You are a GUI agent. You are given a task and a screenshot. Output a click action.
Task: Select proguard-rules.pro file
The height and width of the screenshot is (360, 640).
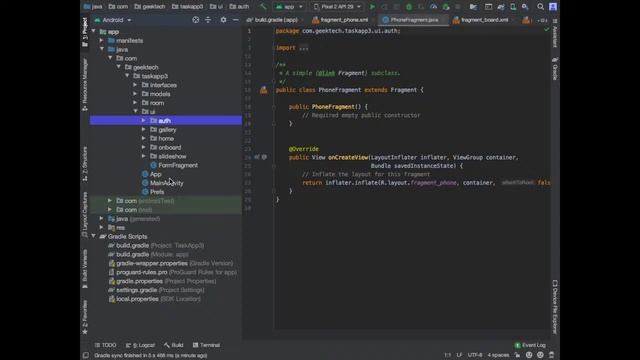(x=172, y=272)
